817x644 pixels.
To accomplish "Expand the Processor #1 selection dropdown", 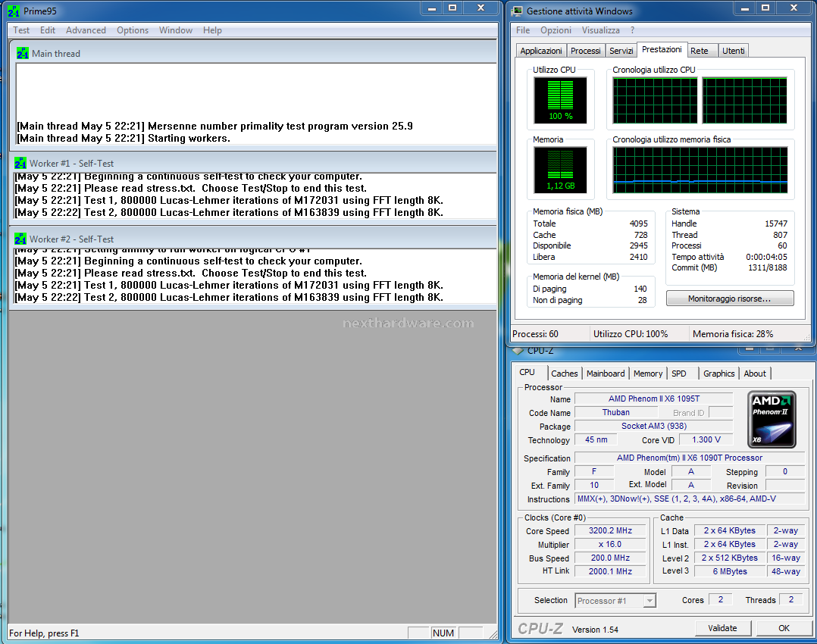I will (650, 601).
